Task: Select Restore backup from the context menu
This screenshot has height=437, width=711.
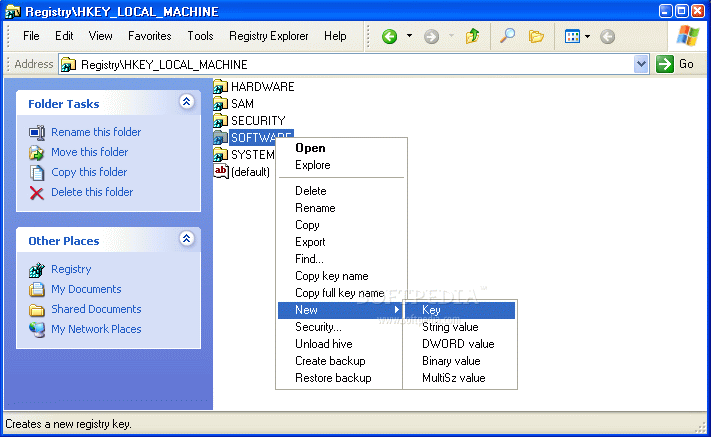Action: coord(340,378)
